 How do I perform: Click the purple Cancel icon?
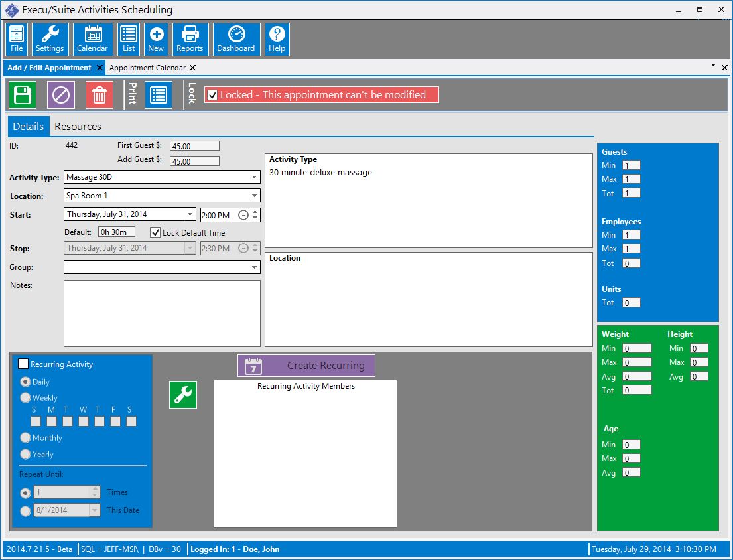click(61, 95)
